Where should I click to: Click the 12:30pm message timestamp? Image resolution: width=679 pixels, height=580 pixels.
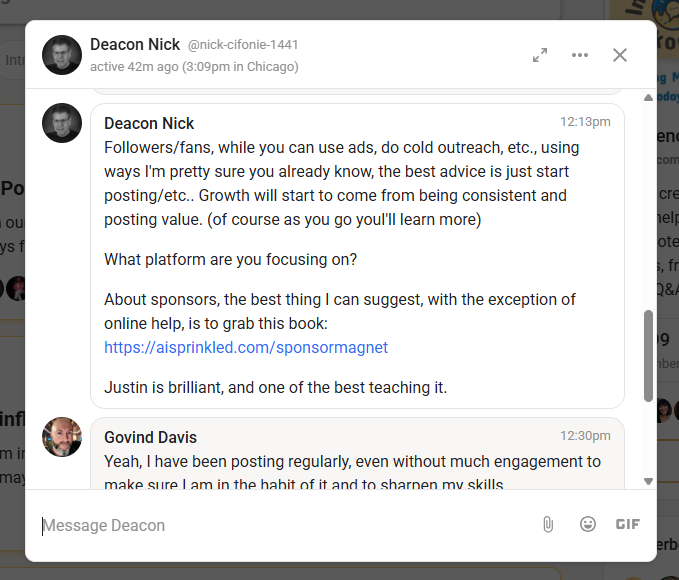click(x=585, y=436)
